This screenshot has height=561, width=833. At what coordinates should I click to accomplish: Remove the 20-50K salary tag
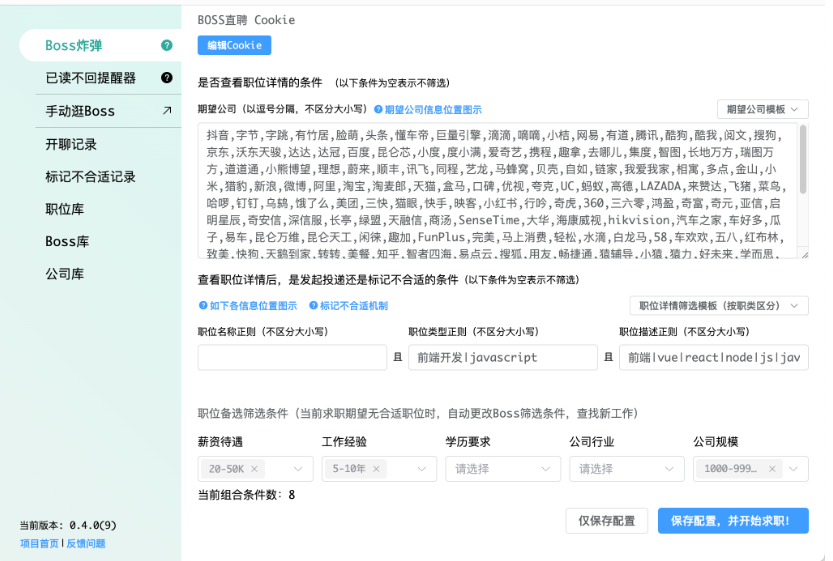pos(254,469)
